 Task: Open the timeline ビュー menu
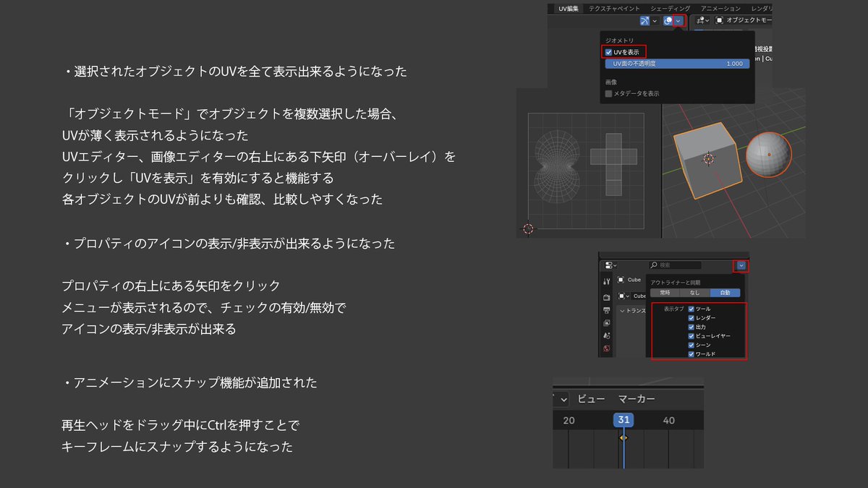coord(592,399)
